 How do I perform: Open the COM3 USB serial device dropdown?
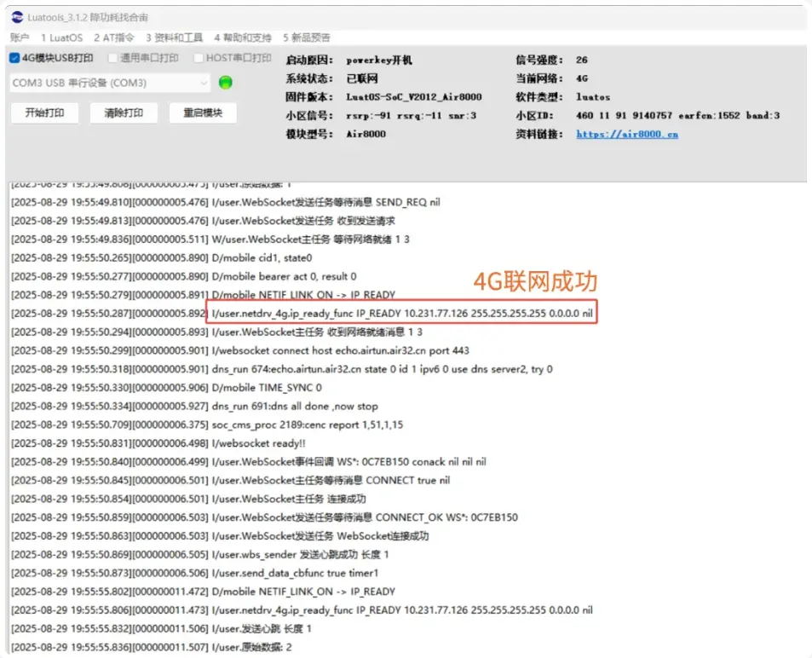coord(110,83)
